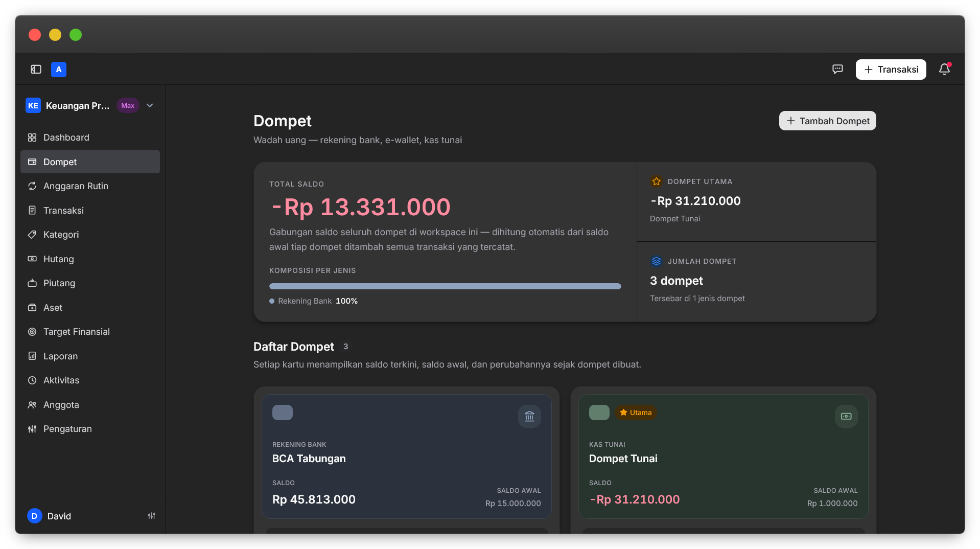Screen dimensions: 980x549
Task: Toggle the sidebar panel icon
Action: coord(36,70)
